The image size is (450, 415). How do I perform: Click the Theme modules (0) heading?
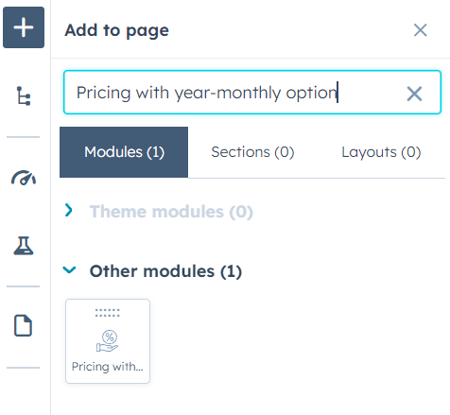171,212
